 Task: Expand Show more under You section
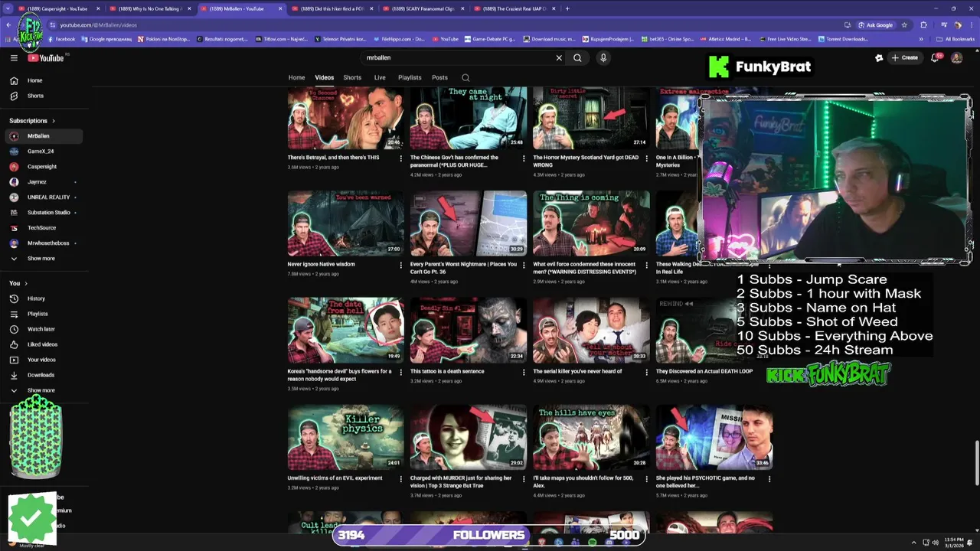(41, 390)
